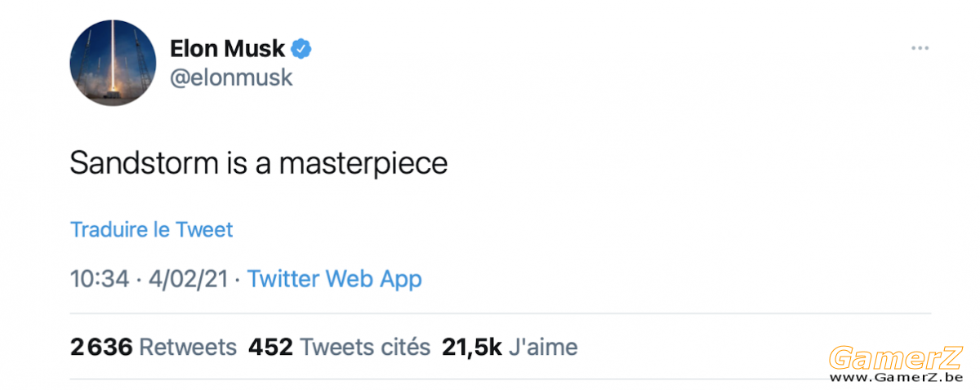Screen dimensions: 980x390
Task: Click the word 'Tweet' in the translate link
Action: click(204, 229)
